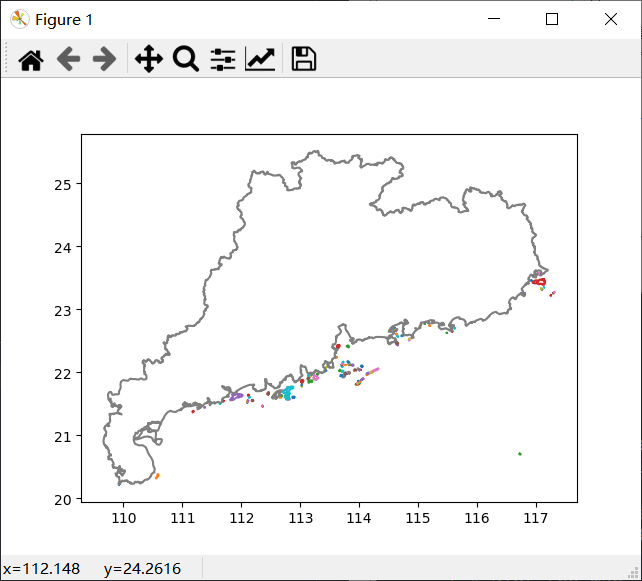This screenshot has height=581, width=642.
Task: Click the x-axis tick label 115
Action: [418, 518]
